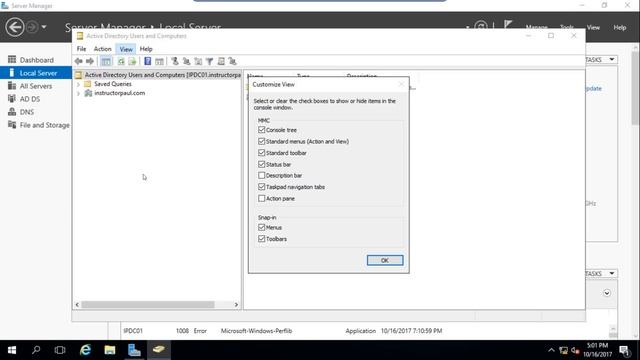The width and height of the screenshot is (640, 360).
Task: Click taskbar Search magnifier icon
Action: pos(36,350)
